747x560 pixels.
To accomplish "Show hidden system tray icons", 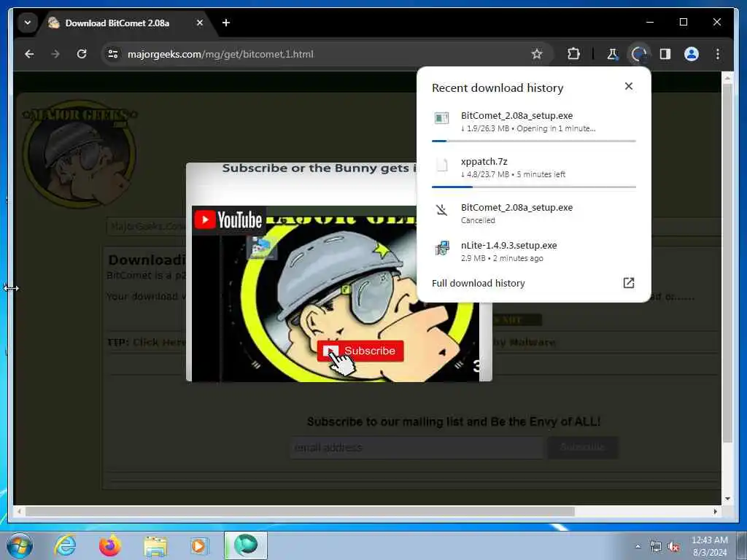I will point(638,546).
